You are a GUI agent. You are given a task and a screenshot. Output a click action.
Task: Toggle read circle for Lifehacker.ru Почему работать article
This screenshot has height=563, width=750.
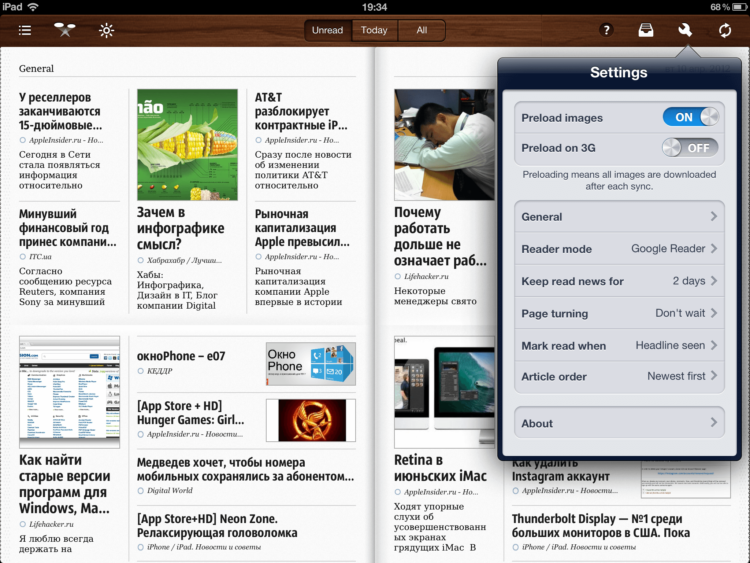(x=397, y=276)
